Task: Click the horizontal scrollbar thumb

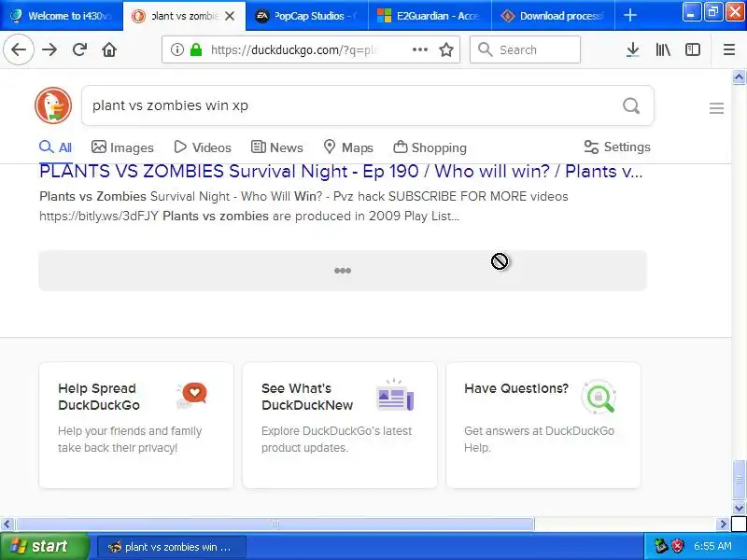Action: [x=275, y=525]
